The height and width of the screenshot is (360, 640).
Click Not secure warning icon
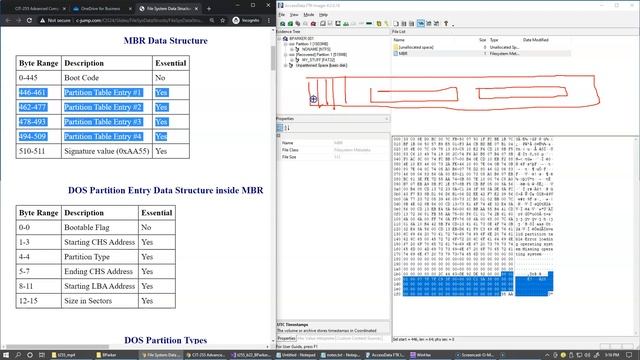42,20
